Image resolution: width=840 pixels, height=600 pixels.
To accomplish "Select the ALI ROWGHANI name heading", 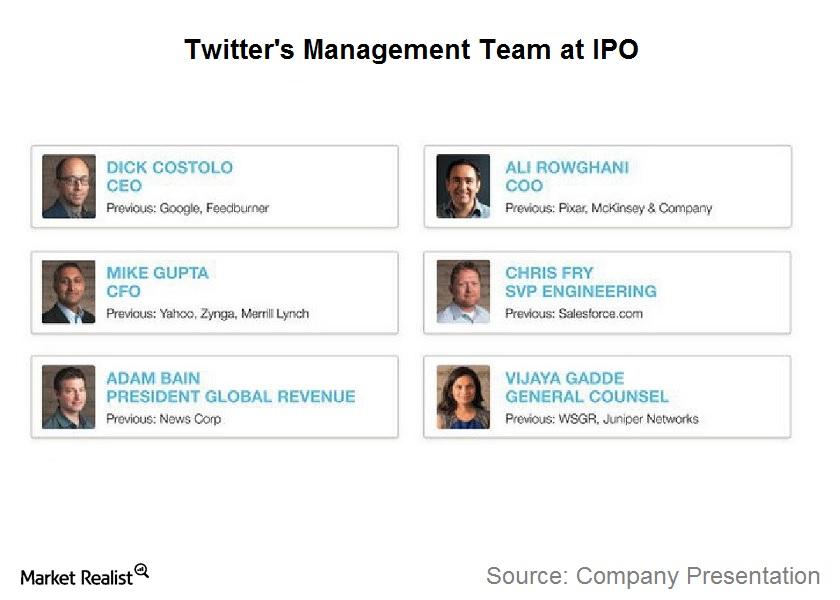I will pyautogui.click(x=567, y=167).
